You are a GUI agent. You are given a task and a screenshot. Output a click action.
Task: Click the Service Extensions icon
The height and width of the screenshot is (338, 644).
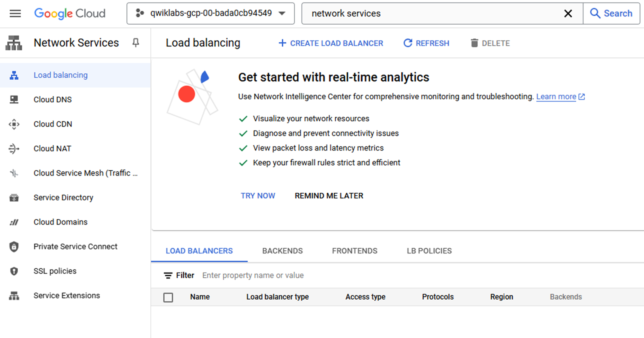[14, 296]
